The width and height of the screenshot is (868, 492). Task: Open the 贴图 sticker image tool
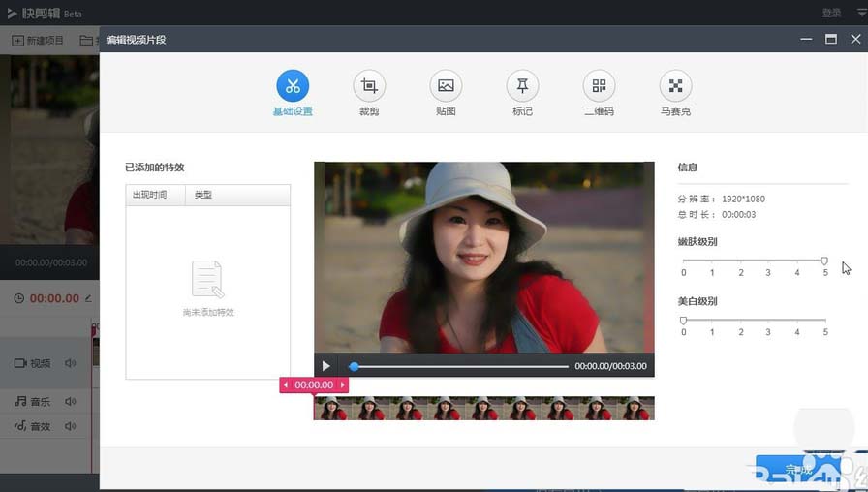coord(446,86)
